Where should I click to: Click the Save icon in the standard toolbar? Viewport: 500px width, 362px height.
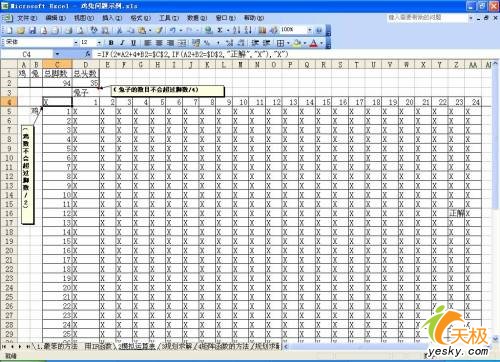click(32, 31)
